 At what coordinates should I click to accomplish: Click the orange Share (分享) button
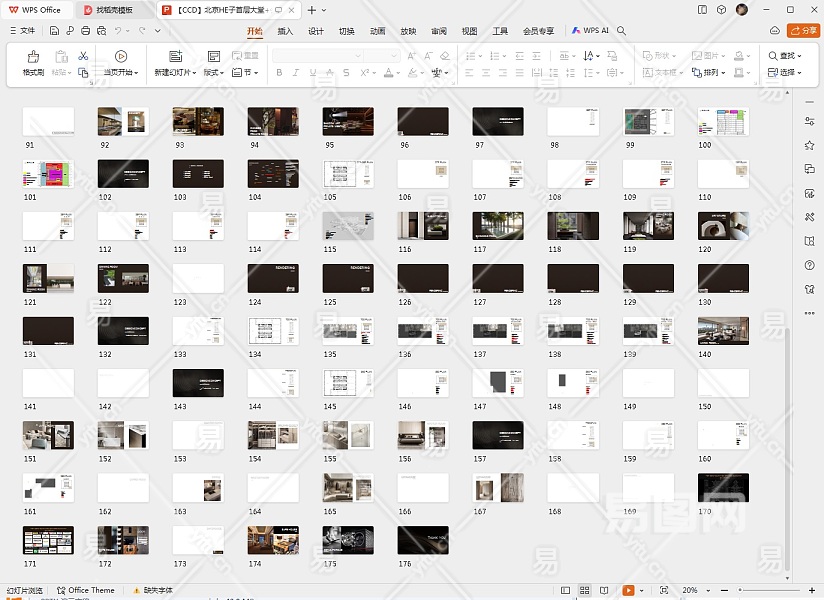point(803,31)
